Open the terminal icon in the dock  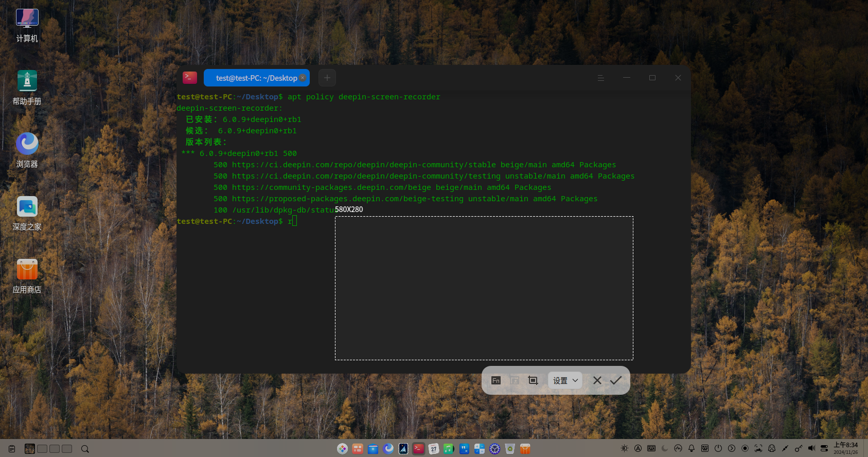(419, 449)
